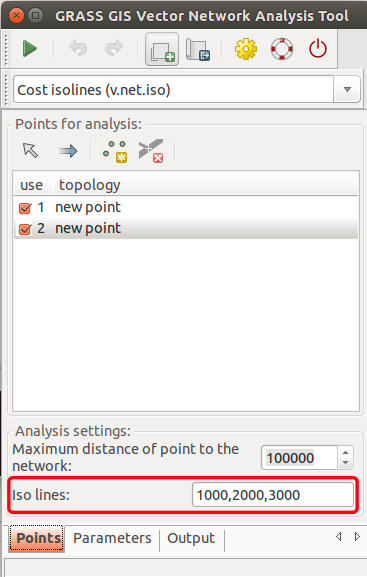Viewport: 367px width, 577px height.
Task: Open settings with yellow gear icon
Action: click(246, 49)
